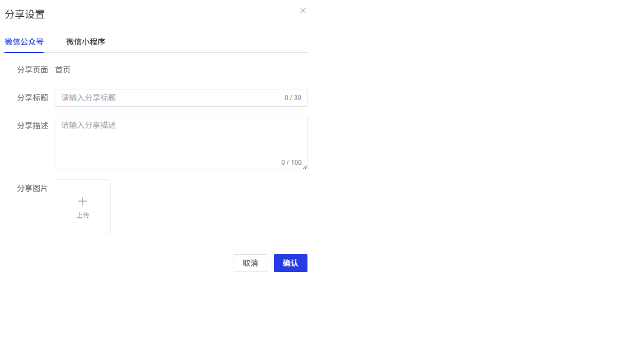This screenshot has width=644, height=362.
Task: Close the 分享设置 dialog
Action: coord(303,11)
